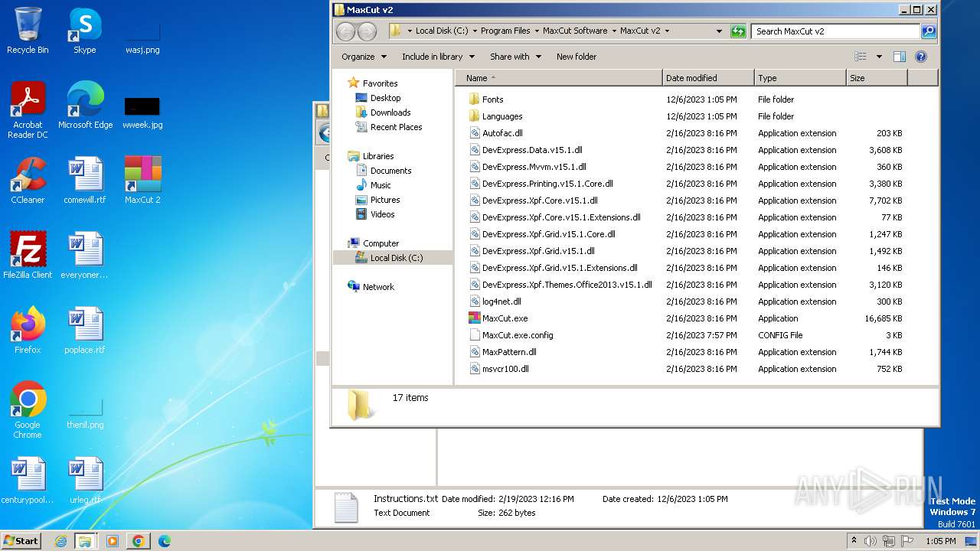
Task: Select MaxPattern.dll file
Action: click(509, 352)
